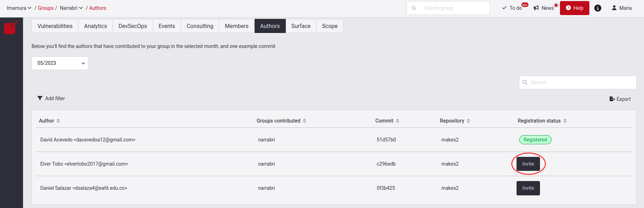Click Add filter button

[x=51, y=98]
